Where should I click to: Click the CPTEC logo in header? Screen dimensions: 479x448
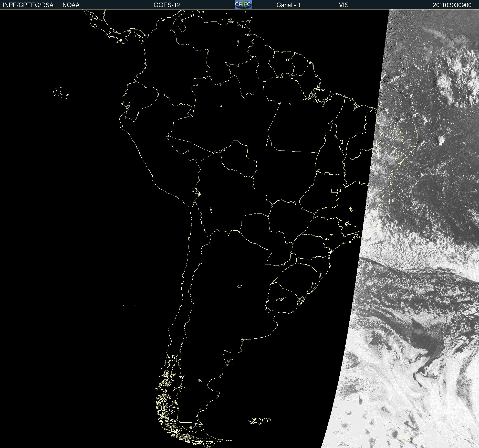243,5
